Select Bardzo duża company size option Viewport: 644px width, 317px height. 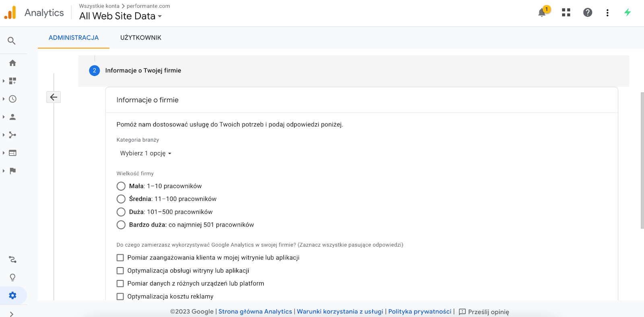click(121, 225)
